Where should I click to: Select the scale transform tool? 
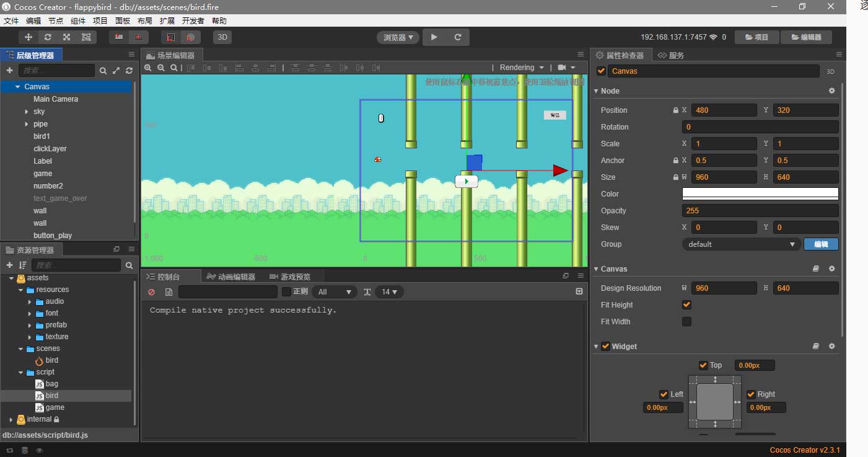click(67, 37)
